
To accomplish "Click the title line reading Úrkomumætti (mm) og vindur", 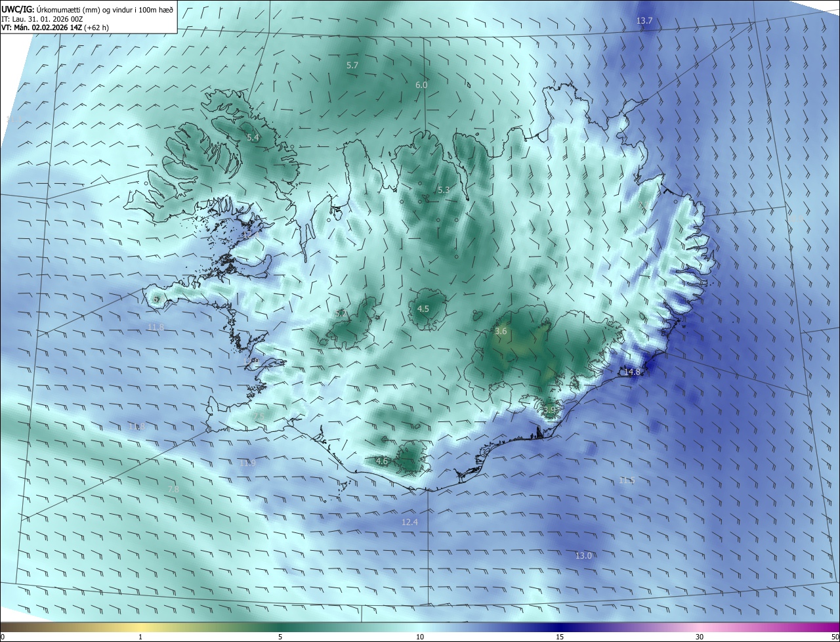I will [87, 10].
